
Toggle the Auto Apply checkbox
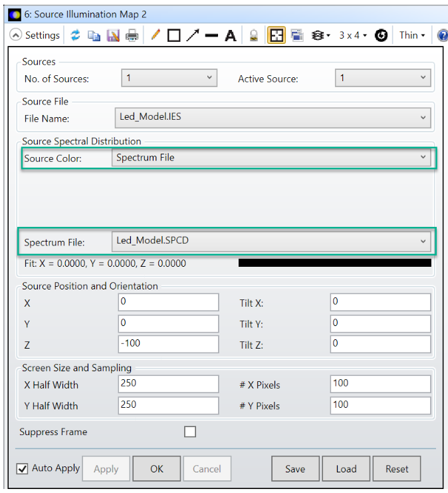(x=23, y=468)
